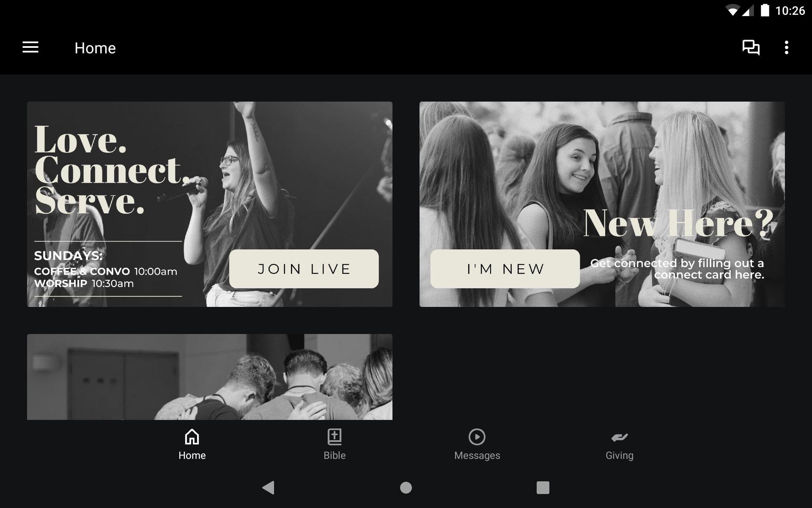Tap the Home house icon

click(x=192, y=437)
